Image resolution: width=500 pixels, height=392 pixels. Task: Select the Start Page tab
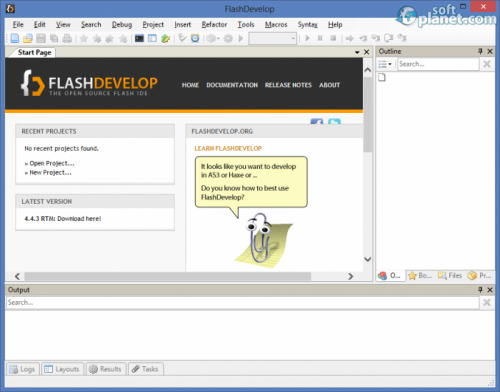click(x=34, y=52)
